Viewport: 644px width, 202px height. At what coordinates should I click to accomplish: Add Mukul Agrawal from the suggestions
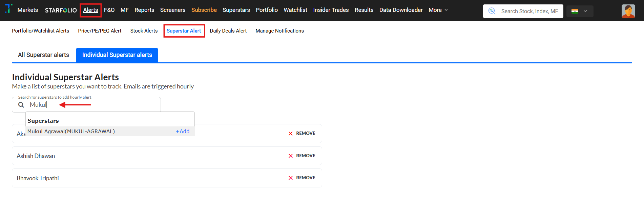(x=183, y=132)
